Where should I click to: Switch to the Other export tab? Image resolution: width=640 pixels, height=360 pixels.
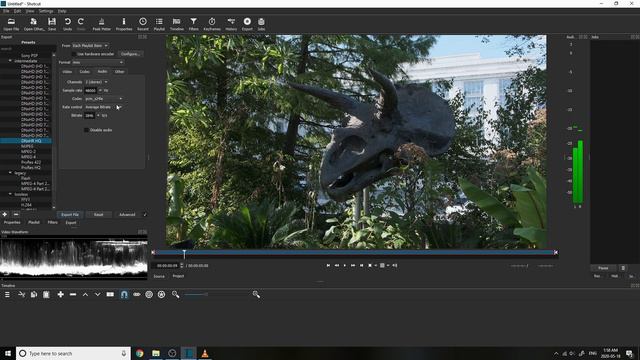pyautogui.click(x=120, y=71)
